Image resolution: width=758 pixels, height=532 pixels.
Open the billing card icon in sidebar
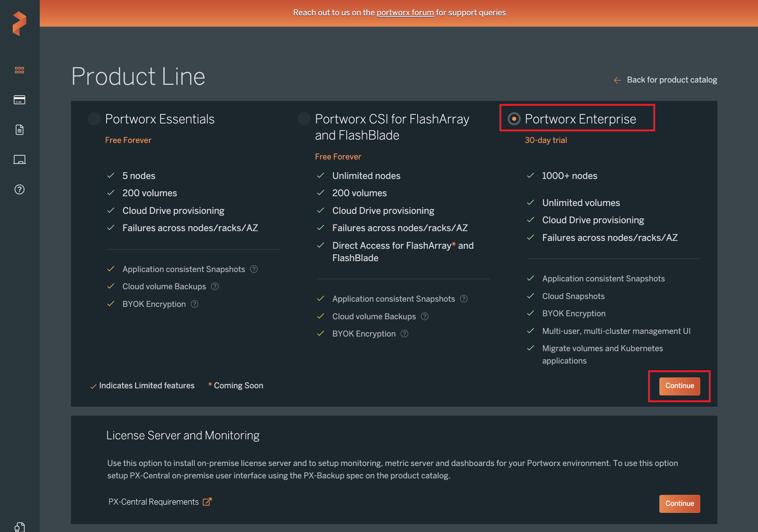[x=20, y=100]
